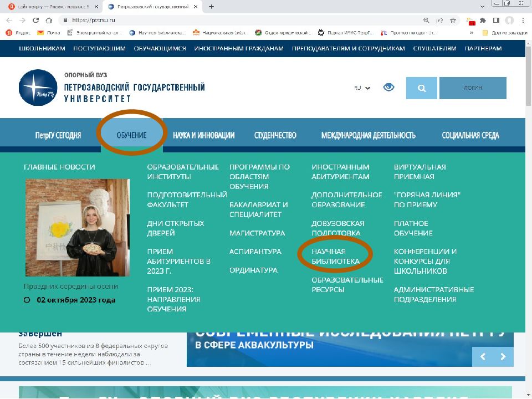Image resolution: width=532 pixels, height=399 pixels.
Task: Open the НАУКА И ИННОВАЦИИ menu item
Action: point(203,135)
